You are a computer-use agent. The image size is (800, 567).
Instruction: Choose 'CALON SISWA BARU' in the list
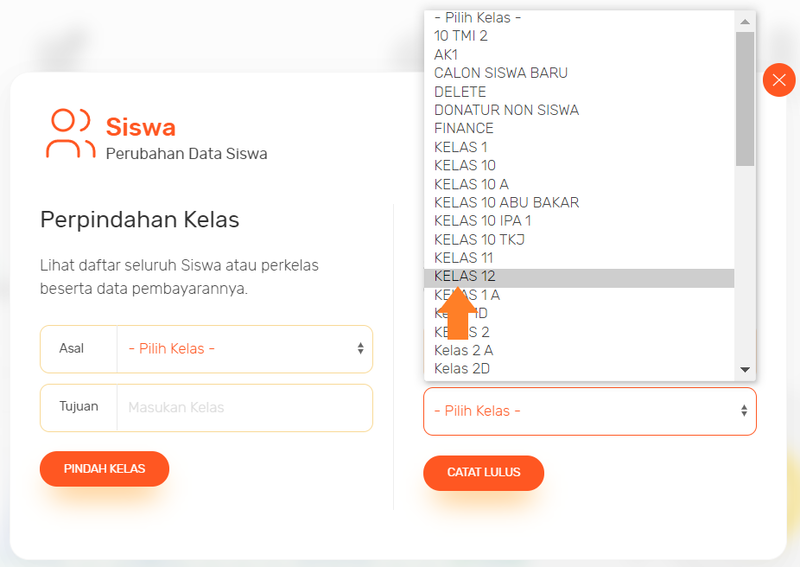[579, 73]
